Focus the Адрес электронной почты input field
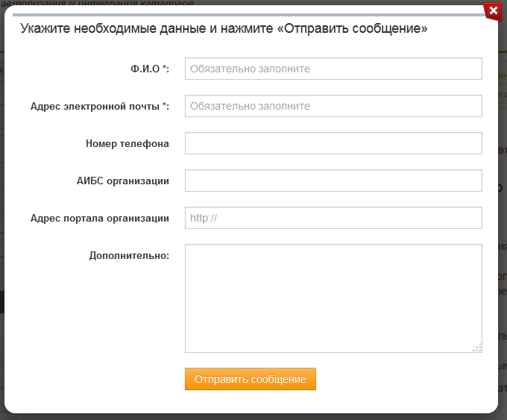This screenshot has width=507, height=420. pos(333,106)
